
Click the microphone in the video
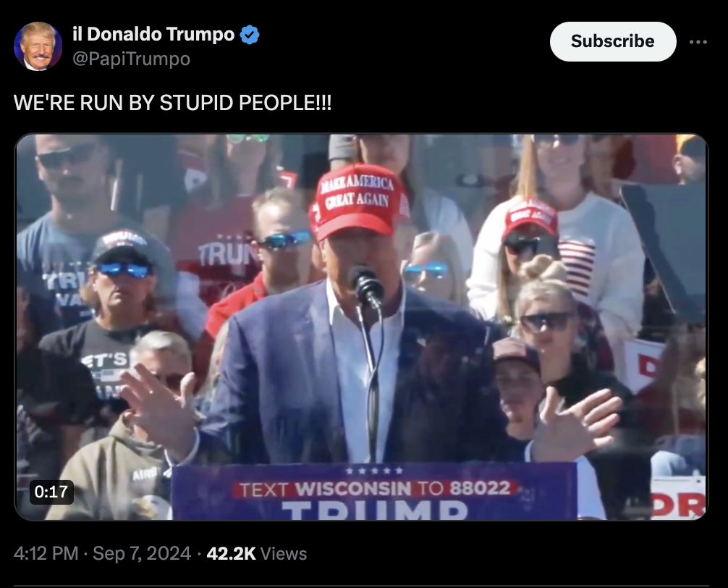pos(367,285)
